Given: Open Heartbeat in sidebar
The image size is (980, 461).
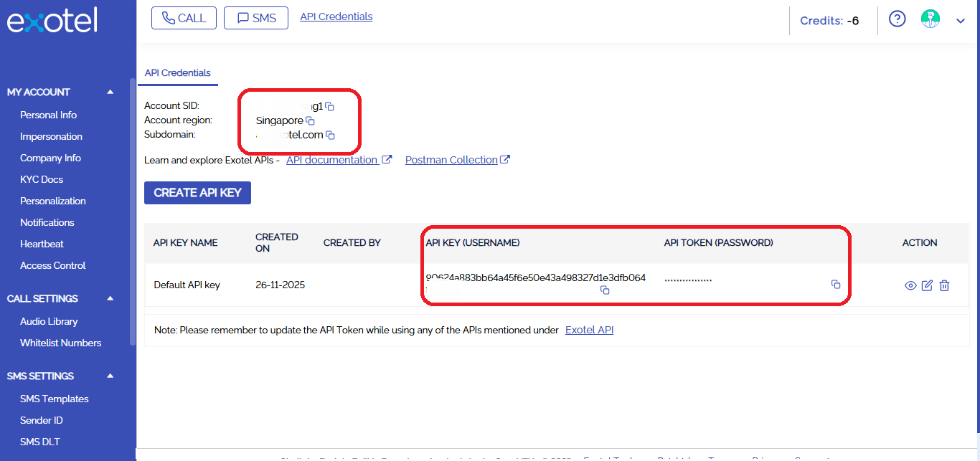Looking at the screenshot, I should click(42, 244).
